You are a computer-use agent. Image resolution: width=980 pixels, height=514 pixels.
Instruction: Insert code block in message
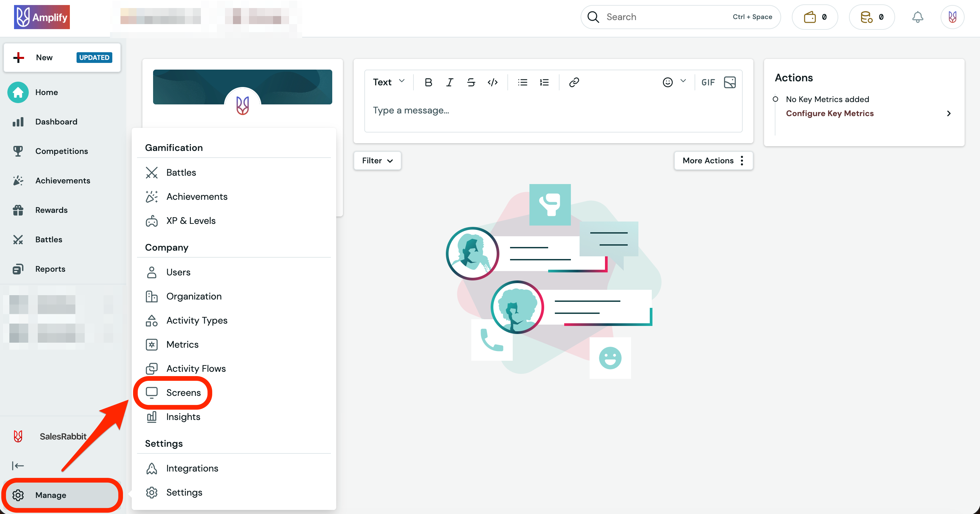(493, 82)
